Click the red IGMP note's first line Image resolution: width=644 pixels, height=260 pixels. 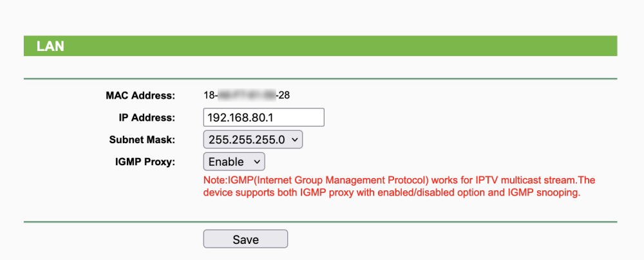[x=399, y=179]
